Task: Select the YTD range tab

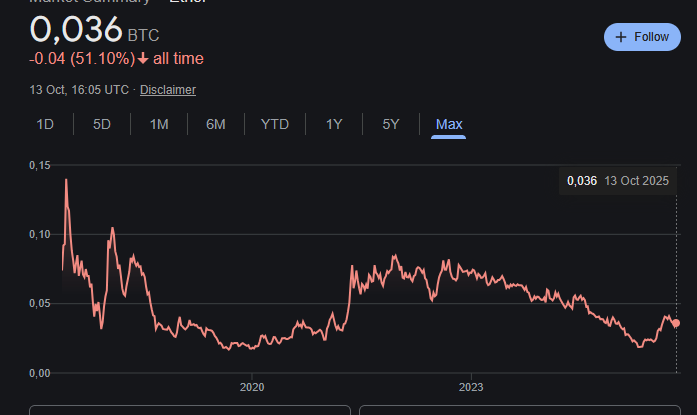Action: point(275,125)
